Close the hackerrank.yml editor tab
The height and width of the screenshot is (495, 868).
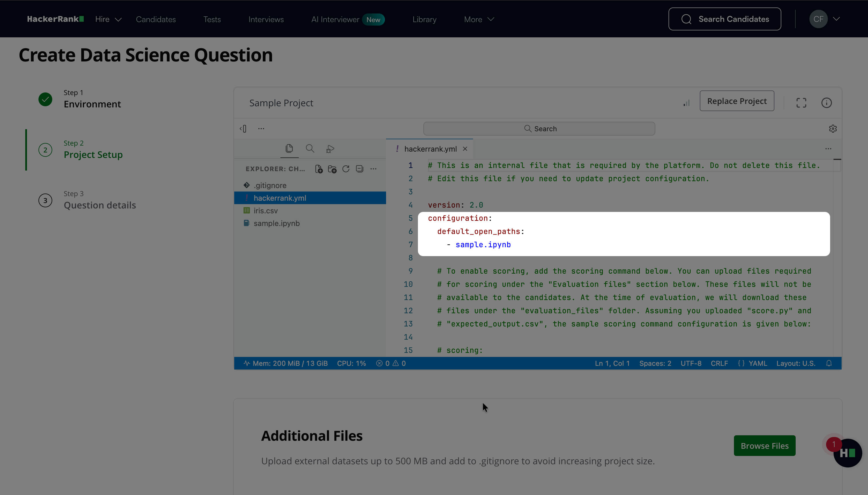465,149
